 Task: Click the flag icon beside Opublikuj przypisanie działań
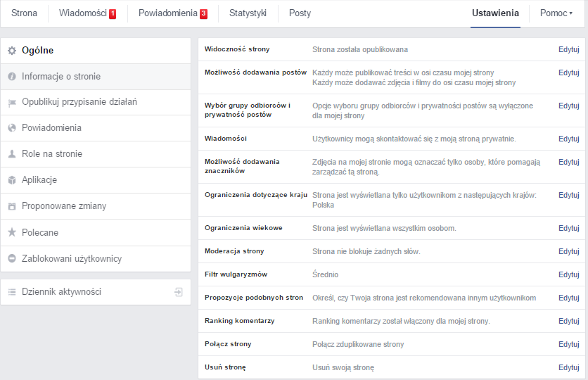point(12,103)
